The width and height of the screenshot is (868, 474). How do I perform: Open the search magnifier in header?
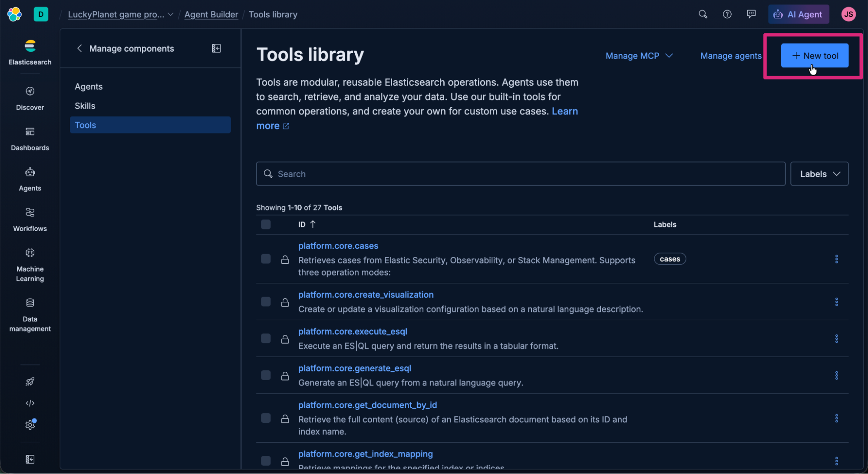click(703, 14)
